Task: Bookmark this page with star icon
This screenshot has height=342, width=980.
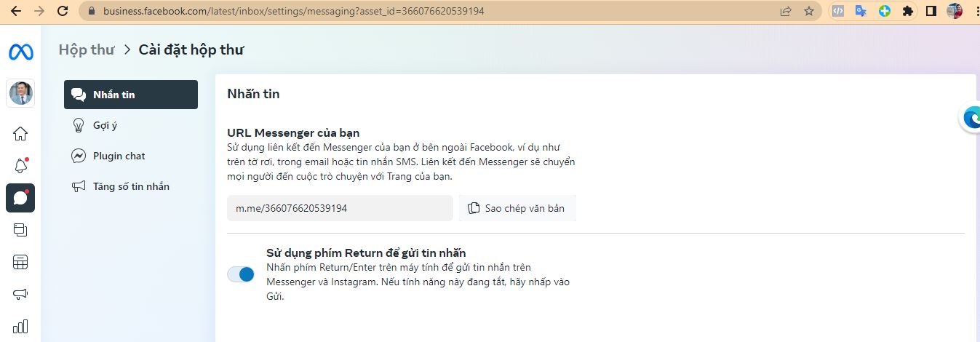Action: 808,11
